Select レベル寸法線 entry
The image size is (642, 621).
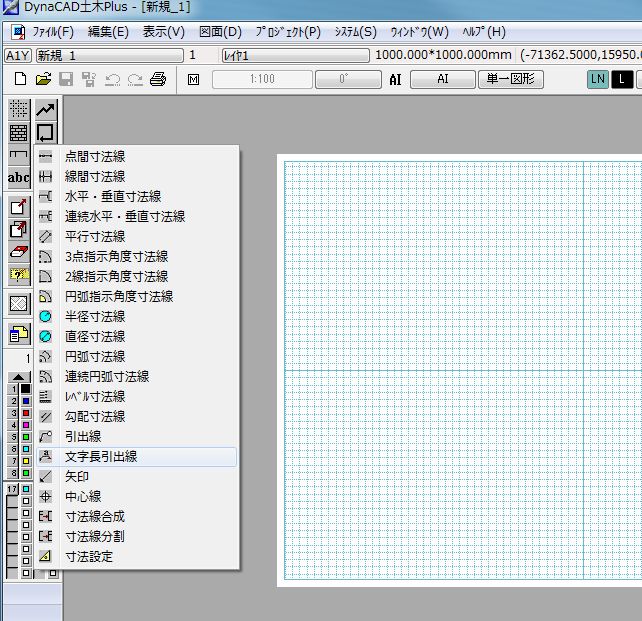[137, 397]
